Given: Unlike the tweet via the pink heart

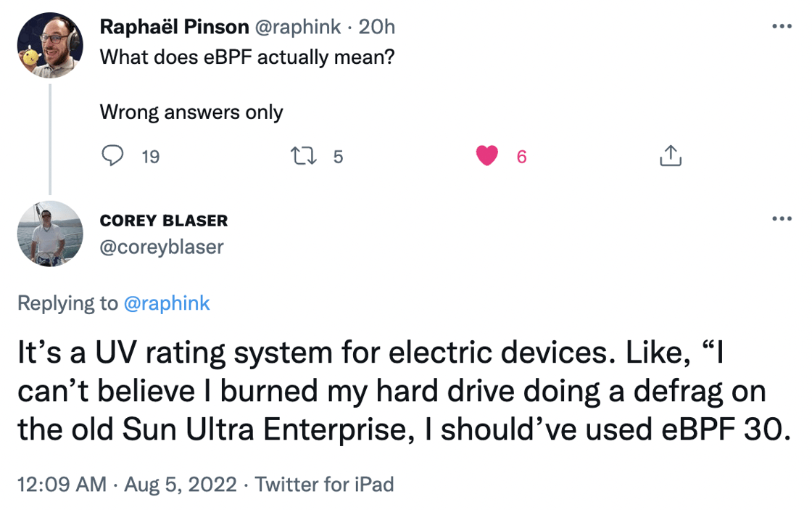Looking at the screenshot, I should click(x=487, y=156).
